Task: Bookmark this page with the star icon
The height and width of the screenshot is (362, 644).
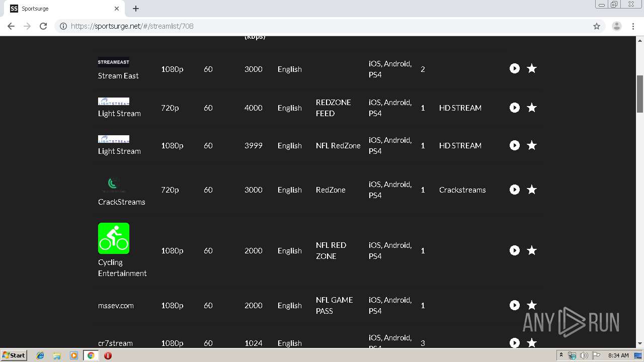Action: (597, 26)
